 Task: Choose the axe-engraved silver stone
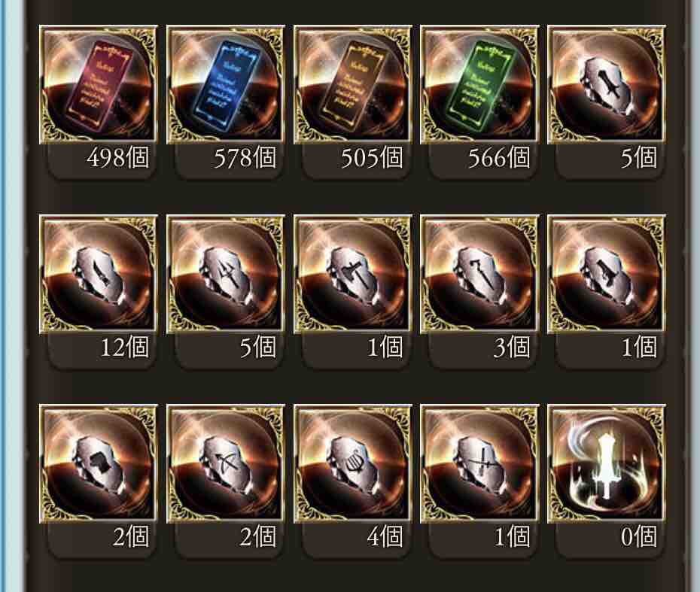pos(353,275)
